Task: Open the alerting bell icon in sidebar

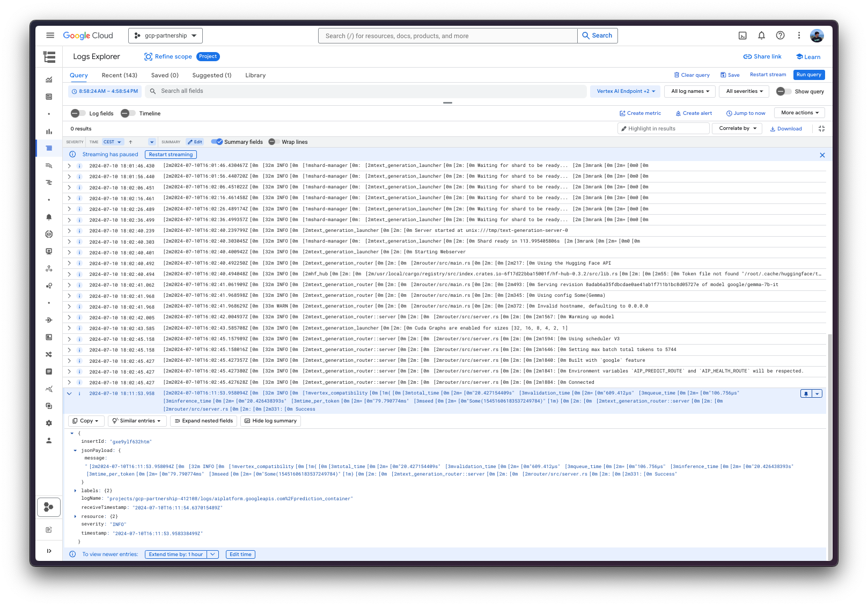Action: tap(49, 217)
